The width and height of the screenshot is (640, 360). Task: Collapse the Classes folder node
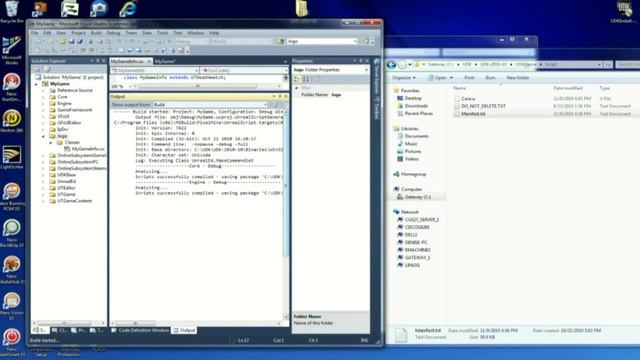[x=51, y=142]
